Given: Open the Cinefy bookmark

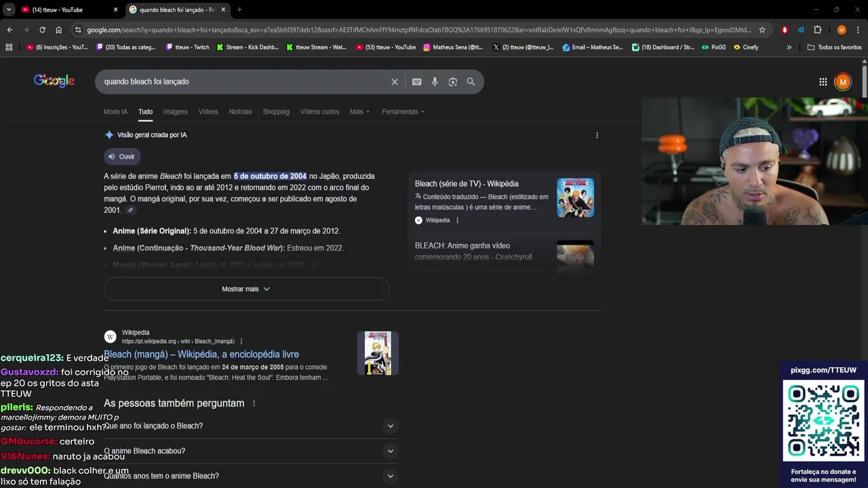Looking at the screenshot, I should 746,47.
